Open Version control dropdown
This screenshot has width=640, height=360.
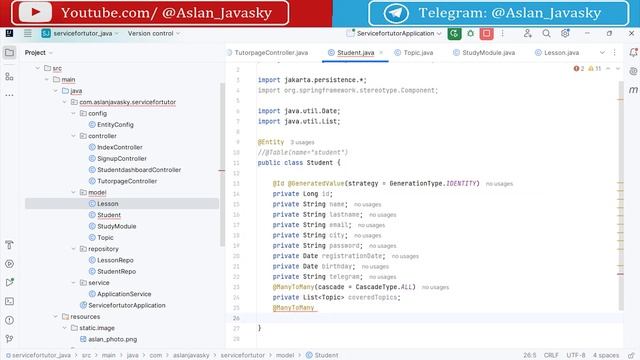pos(153,33)
